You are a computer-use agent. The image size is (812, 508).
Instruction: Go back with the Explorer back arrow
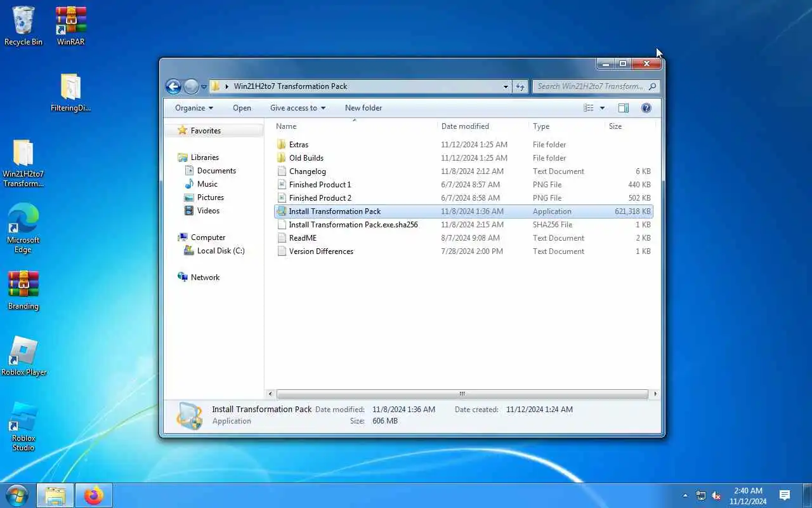click(173, 86)
